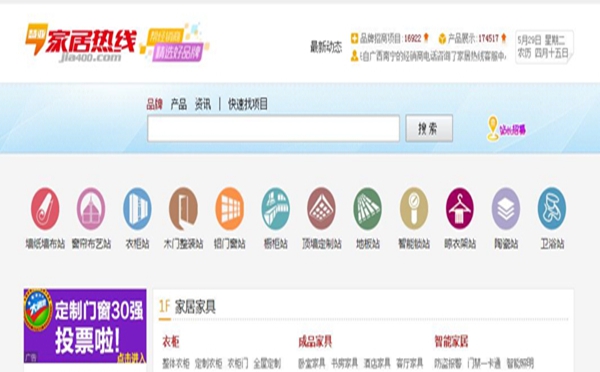Open the 定制门窗30强 投票 ad banner
600x372 pixels.
(x=85, y=326)
